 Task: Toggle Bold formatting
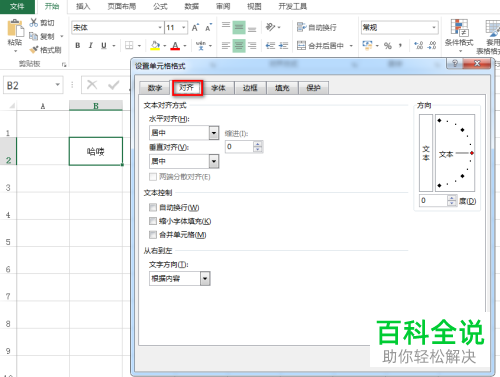78,45
